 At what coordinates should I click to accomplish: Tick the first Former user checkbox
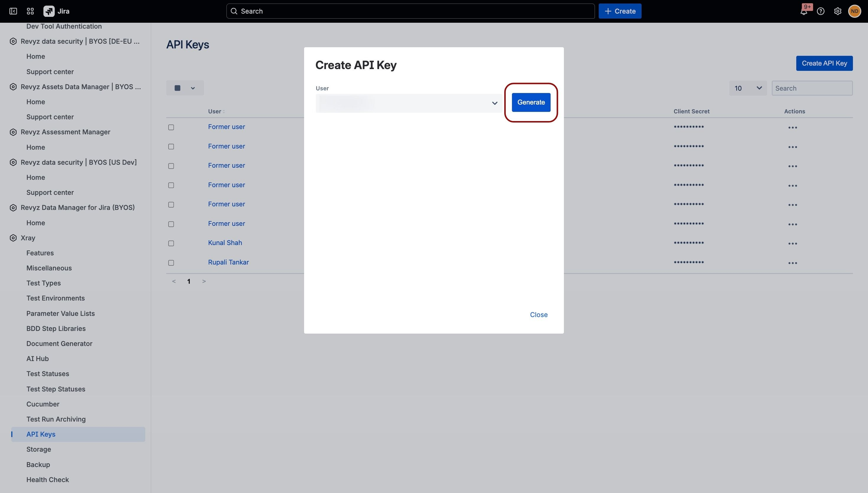coord(171,127)
